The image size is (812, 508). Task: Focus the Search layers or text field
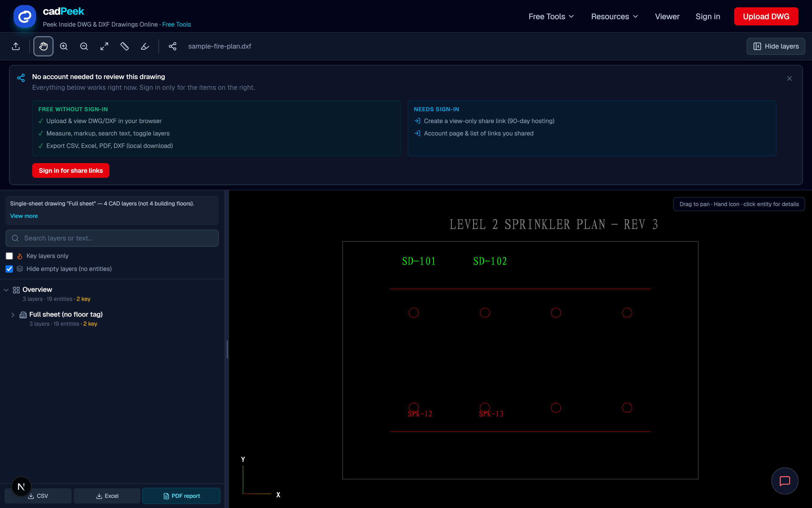pos(112,238)
